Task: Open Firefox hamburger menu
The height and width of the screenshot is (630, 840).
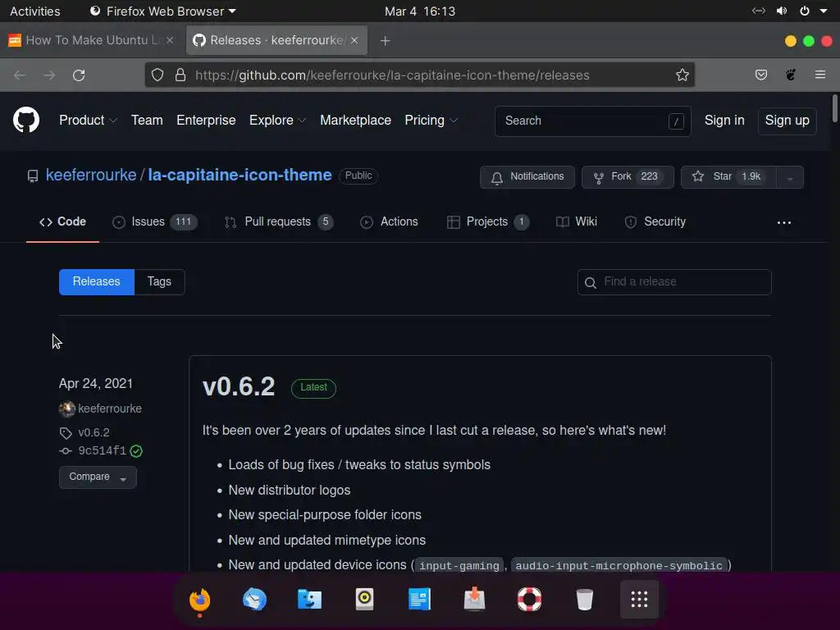Action: (820, 75)
